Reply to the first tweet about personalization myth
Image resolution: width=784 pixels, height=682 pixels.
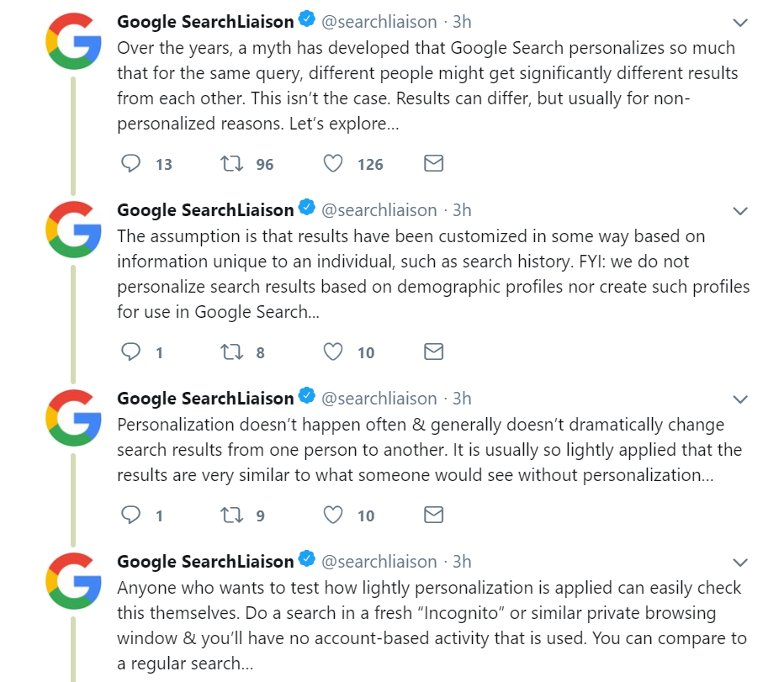[130, 163]
